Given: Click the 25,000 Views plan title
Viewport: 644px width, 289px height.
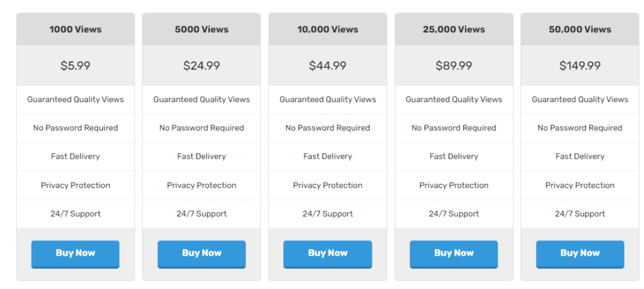Looking at the screenshot, I should coord(454,29).
